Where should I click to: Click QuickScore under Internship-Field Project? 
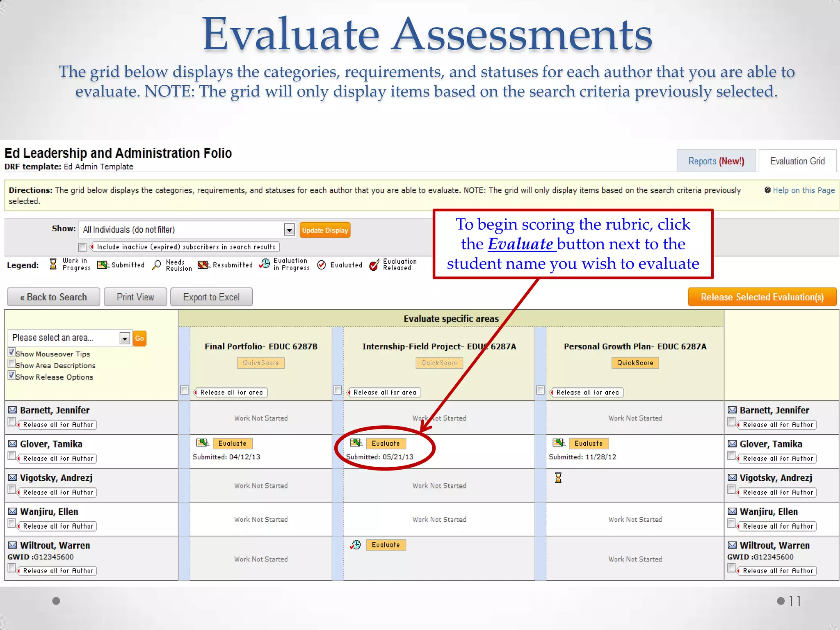pyautogui.click(x=439, y=363)
